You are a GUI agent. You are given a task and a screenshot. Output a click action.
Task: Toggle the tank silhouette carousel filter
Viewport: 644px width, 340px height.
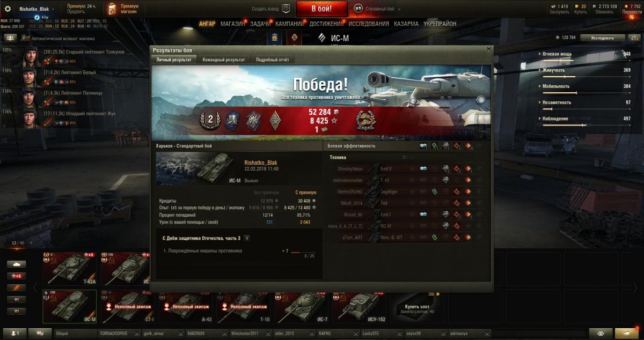coord(16,264)
